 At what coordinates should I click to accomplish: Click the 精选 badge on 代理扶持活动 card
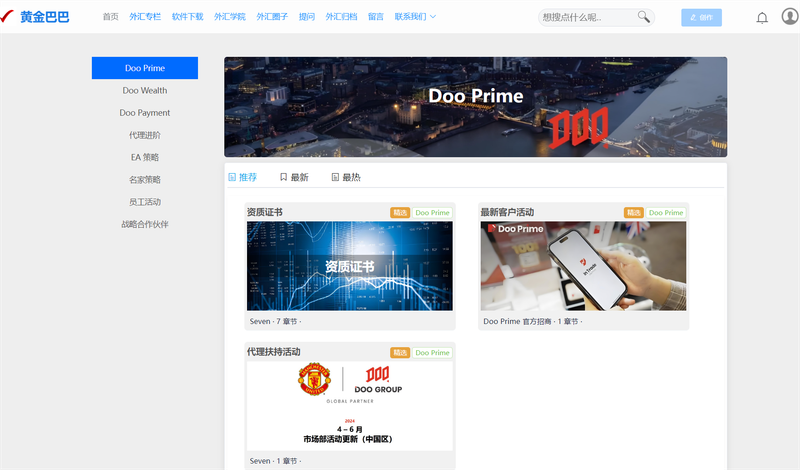click(x=400, y=353)
